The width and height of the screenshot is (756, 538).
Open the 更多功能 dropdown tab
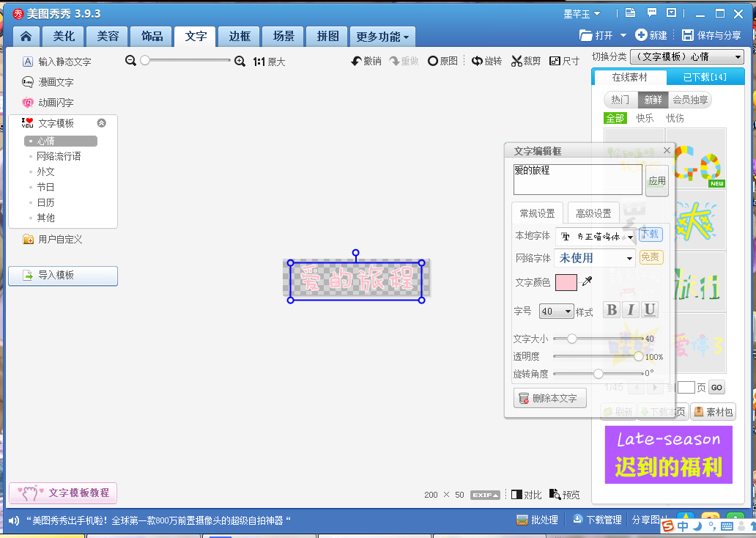click(x=382, y=37)
